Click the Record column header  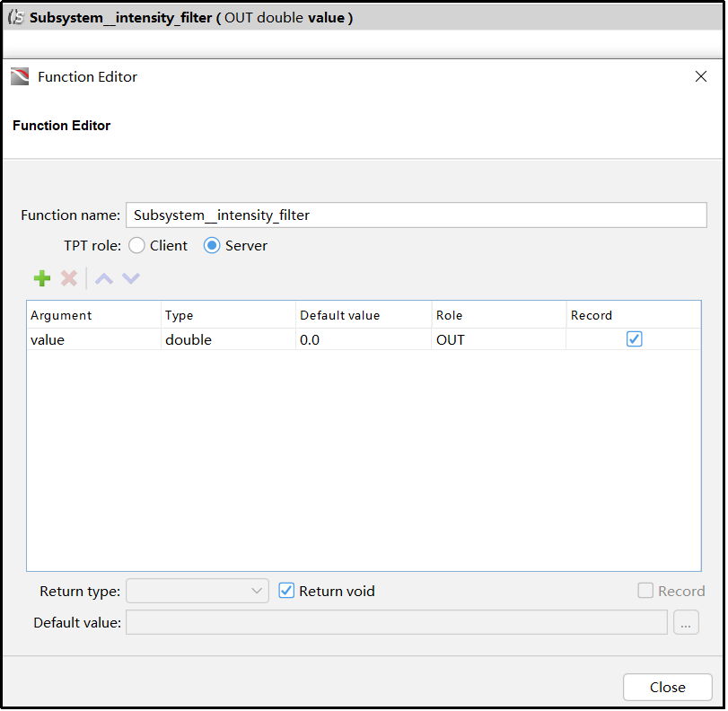[634, 315]
